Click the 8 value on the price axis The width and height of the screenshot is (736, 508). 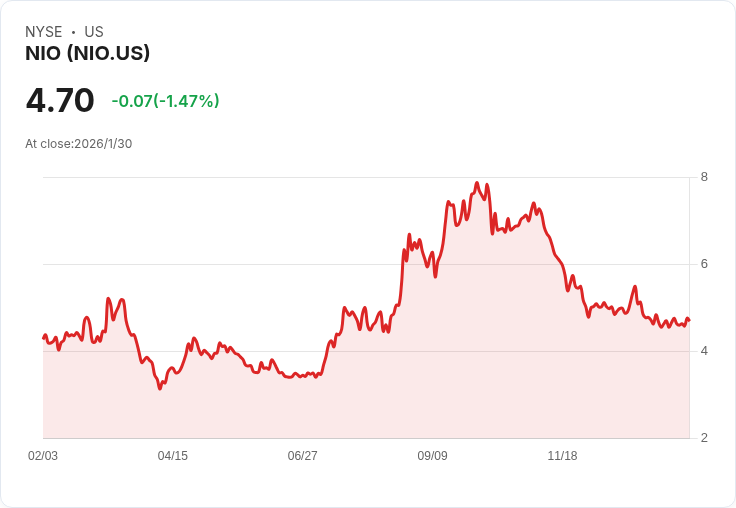pos(704,177)
